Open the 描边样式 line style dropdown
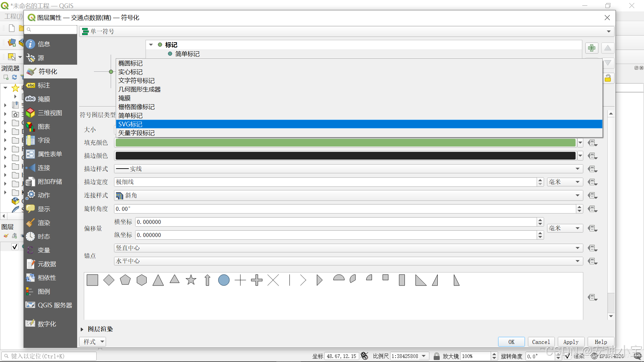Image resolution: width=644 pixels, height=362 pixels. click(348, 169)
